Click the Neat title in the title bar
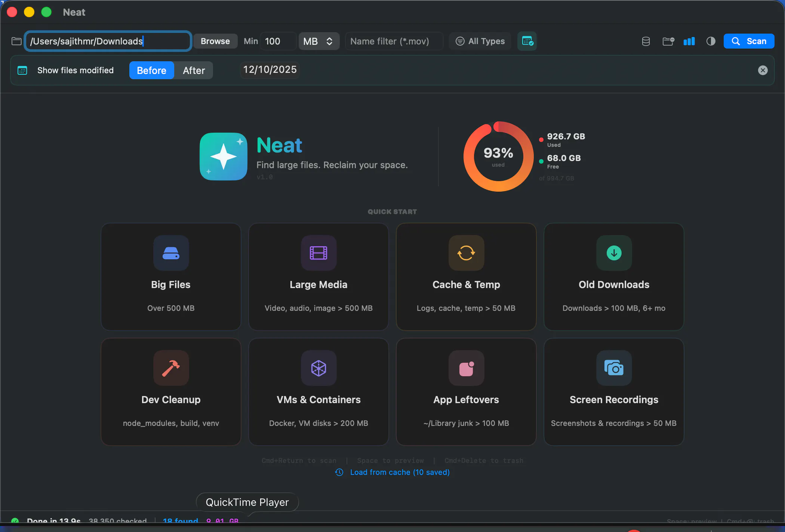 click(74, 12)
